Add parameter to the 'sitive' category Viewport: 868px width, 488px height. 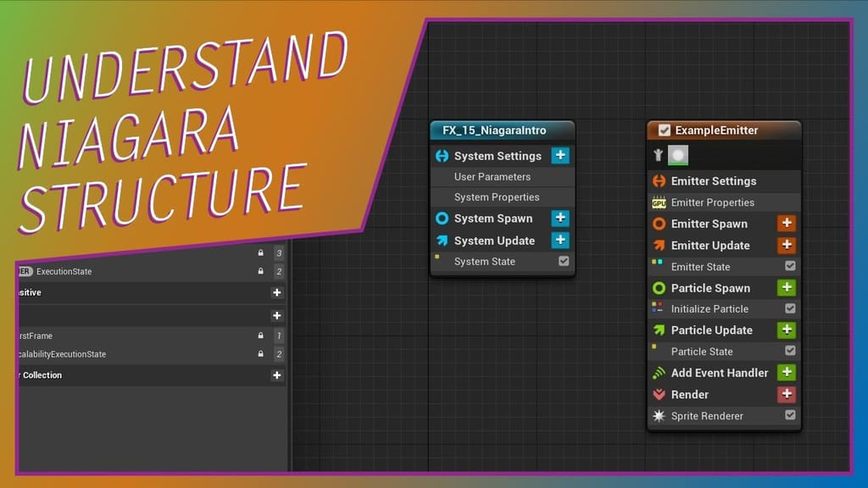click(x=277, y=292)
